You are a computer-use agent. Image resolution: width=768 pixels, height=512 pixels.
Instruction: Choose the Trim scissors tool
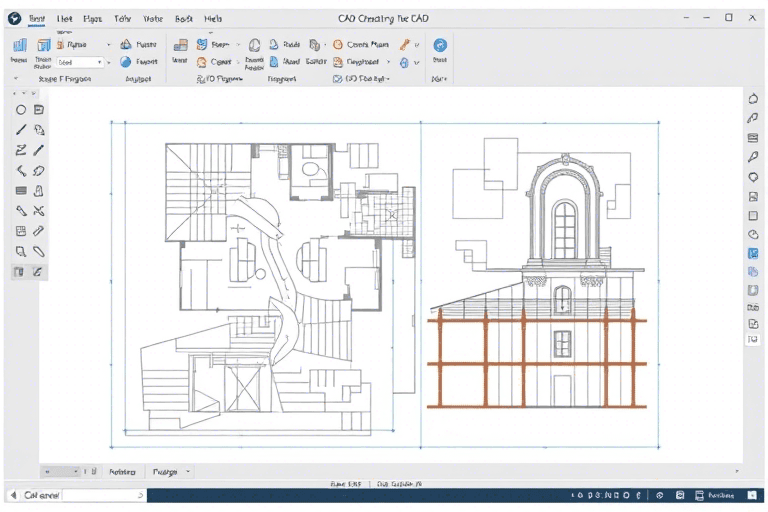click(x=39, y=210)
